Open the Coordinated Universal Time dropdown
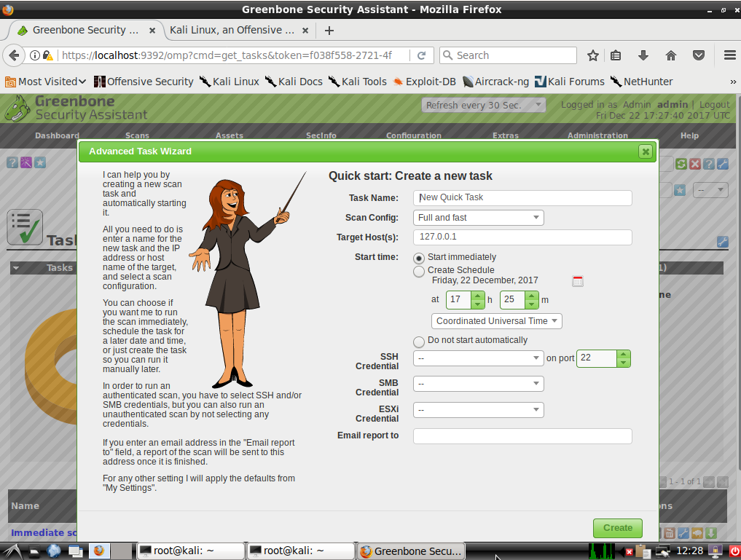Screen dimensions: 741x560 496,321
